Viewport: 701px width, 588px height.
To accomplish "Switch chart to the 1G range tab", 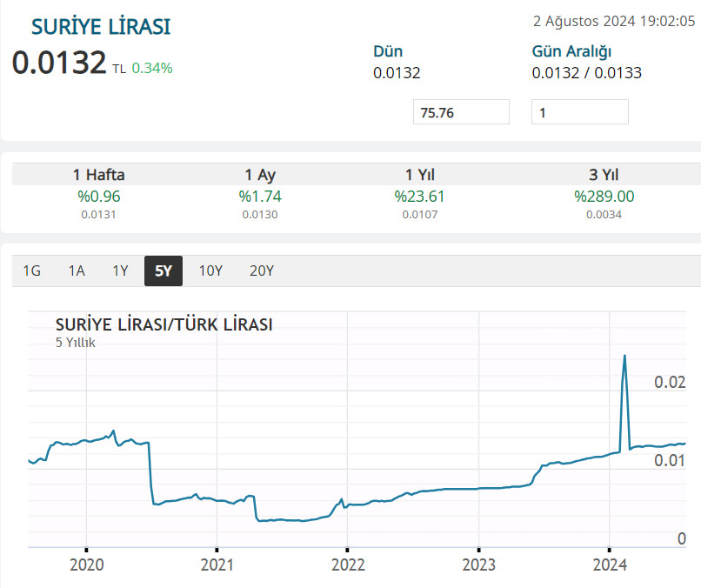I will [31, 271].
